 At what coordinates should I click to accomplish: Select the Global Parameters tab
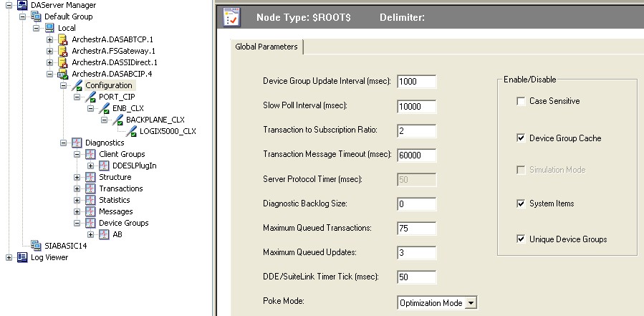(x=267, y=47)
